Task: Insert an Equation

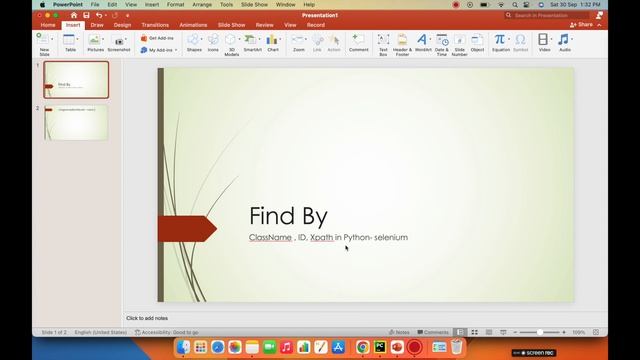Action: pyautogui.click(x=500, y=43)
